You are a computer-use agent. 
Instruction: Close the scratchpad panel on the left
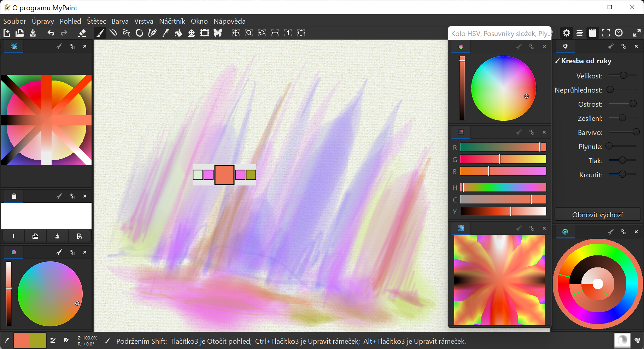point(85,196)
